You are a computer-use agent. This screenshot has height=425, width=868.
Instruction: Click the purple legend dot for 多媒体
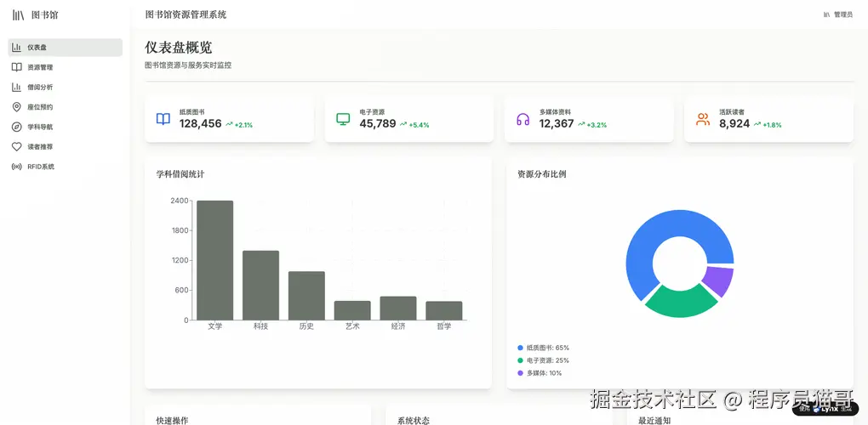(x=520, y=373)
